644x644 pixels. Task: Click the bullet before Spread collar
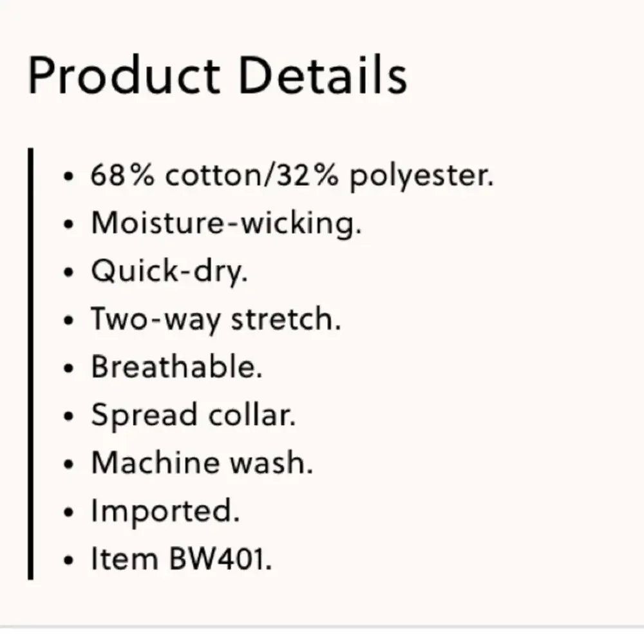69,416
